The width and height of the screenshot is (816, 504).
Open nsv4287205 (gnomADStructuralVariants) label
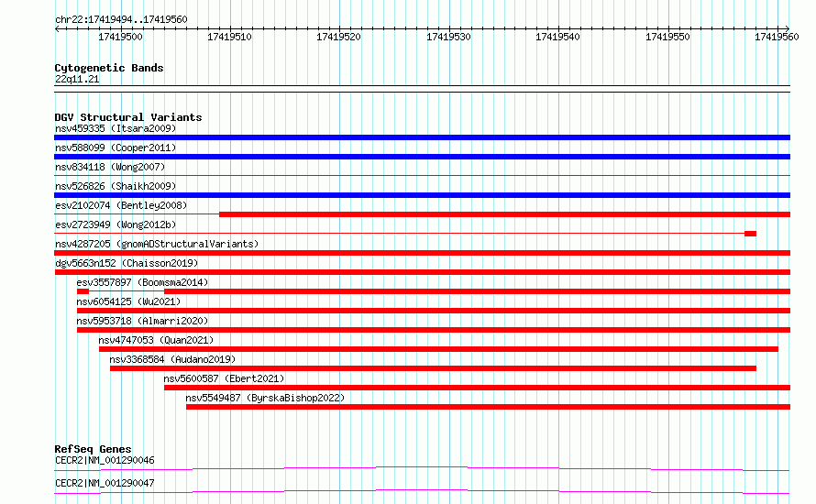click(157, 244)
